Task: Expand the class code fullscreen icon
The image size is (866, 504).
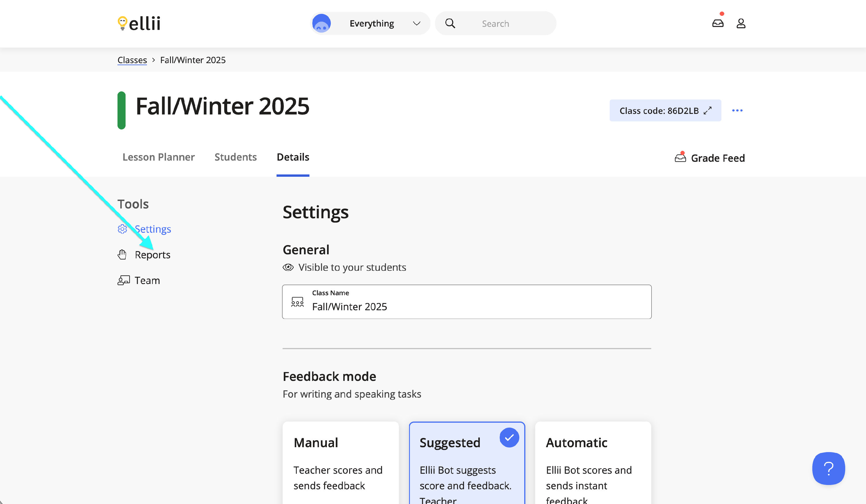Action: (708, 110)
